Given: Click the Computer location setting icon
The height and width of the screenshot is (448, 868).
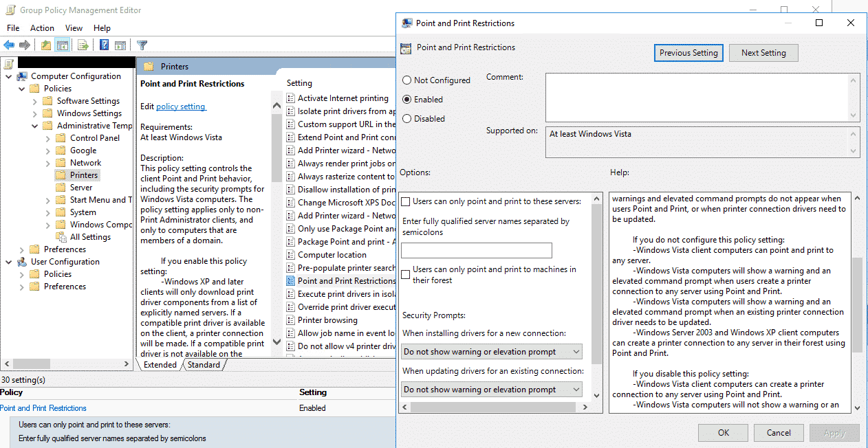Looking at the screenshot, I should (x=290, y=255).
